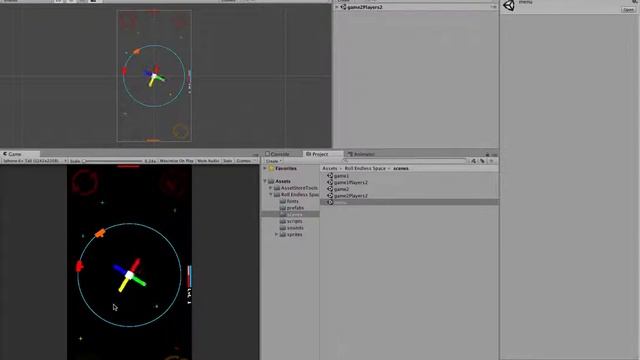Open the Create dropdown in Project panel
The height and width of the screenshot is (360, 640).
pos(273,161)
